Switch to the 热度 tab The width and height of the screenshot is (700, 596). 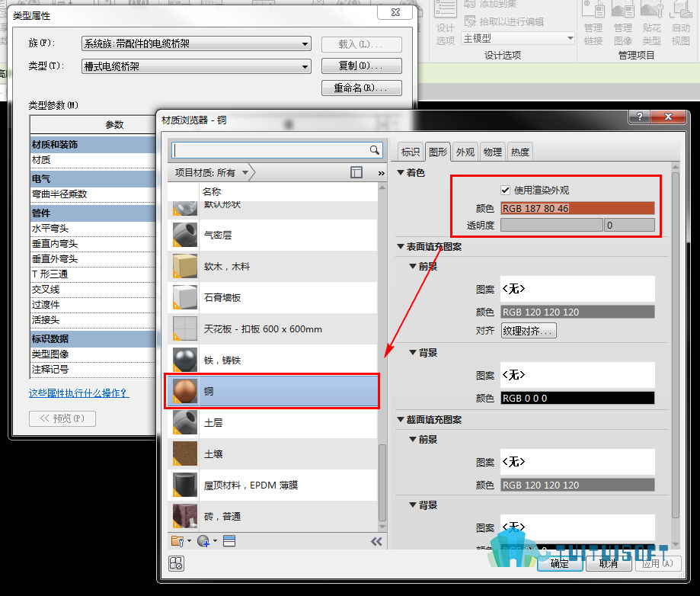(520, 152)
